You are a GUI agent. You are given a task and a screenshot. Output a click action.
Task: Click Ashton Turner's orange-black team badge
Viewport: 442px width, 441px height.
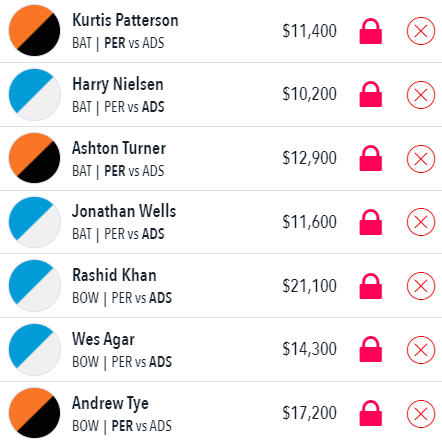tap(35, 158)
